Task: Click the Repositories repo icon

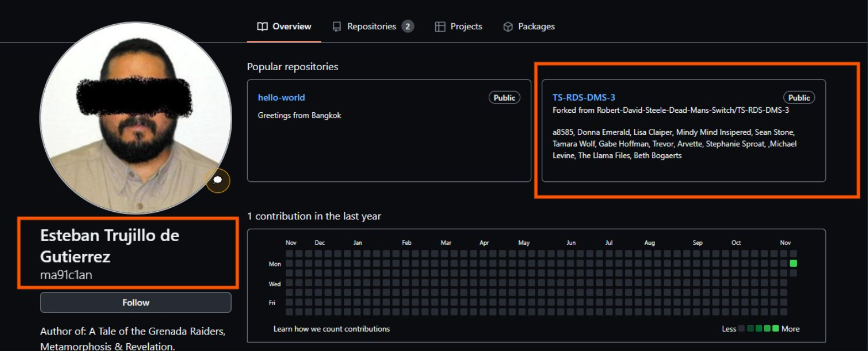Action: [337, 27]
